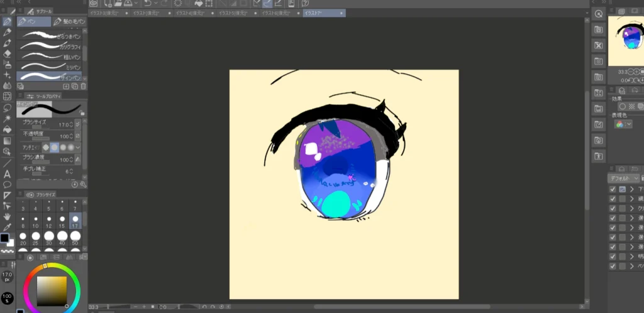Open the wrench sub tool detail icon
This screenshot has height=313, width=644.
[83, 185]
